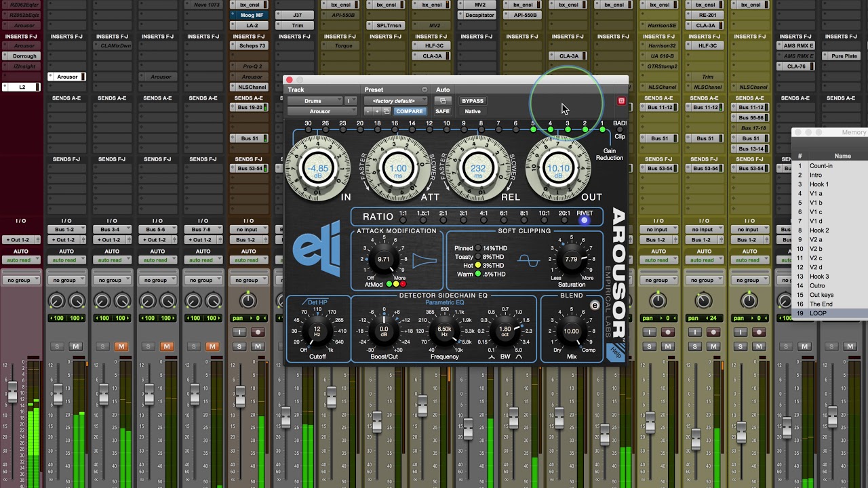868x488 pixels.
Task: Click the horn-shaped attack modification icon
Action: tap(425, 260)
